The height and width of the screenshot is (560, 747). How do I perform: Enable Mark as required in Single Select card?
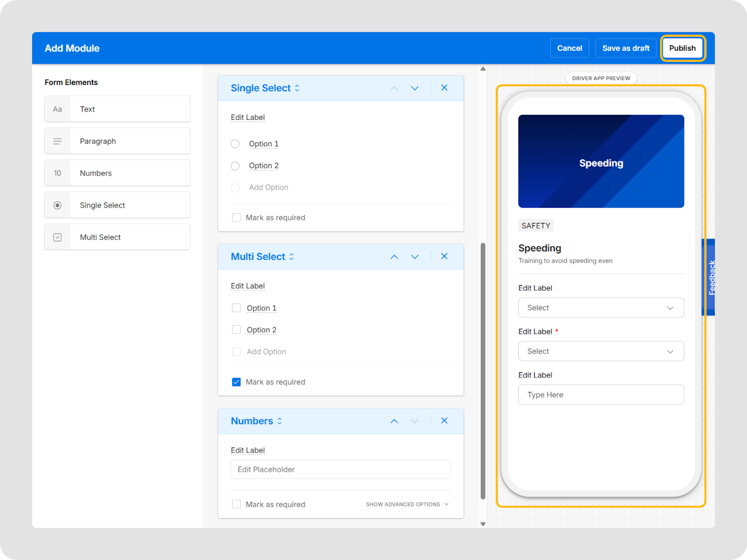pyautogui.click(x=237, y=218)
